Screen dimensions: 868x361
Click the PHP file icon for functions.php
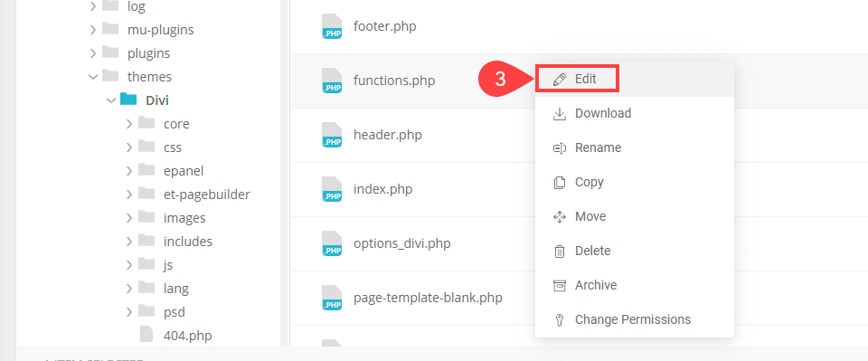(x=332, y=81)
